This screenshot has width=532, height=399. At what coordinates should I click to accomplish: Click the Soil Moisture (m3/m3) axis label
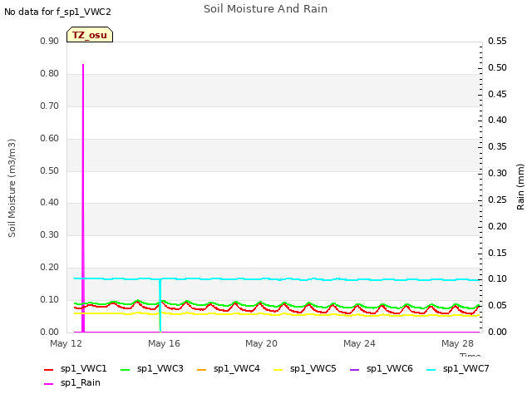(x=12, y=188)
